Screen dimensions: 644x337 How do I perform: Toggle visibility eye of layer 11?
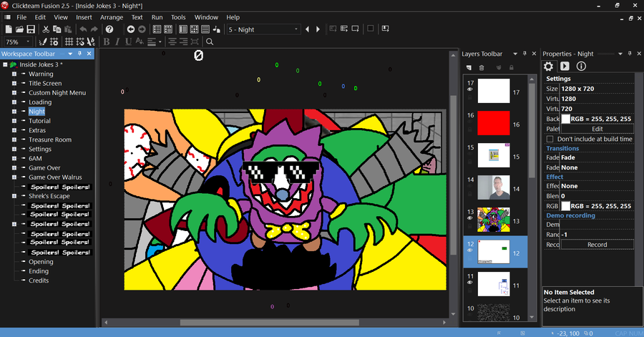470,283
